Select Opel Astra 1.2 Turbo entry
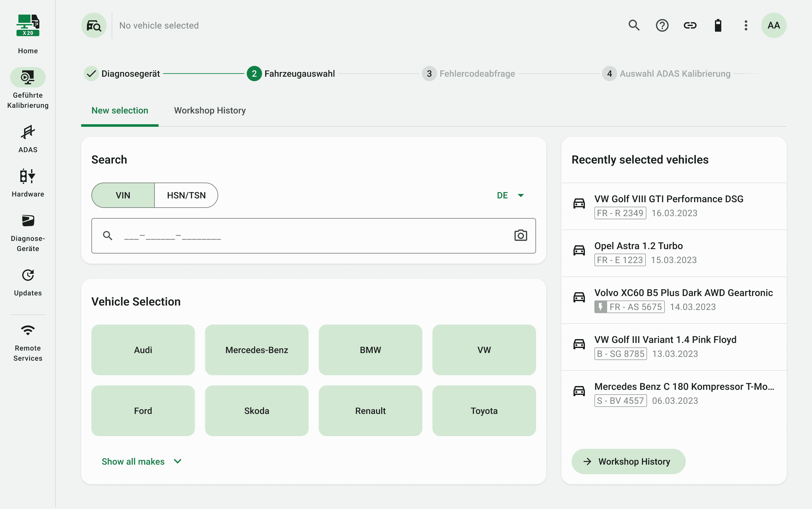The image size is (812, 509). coord(674,253)
